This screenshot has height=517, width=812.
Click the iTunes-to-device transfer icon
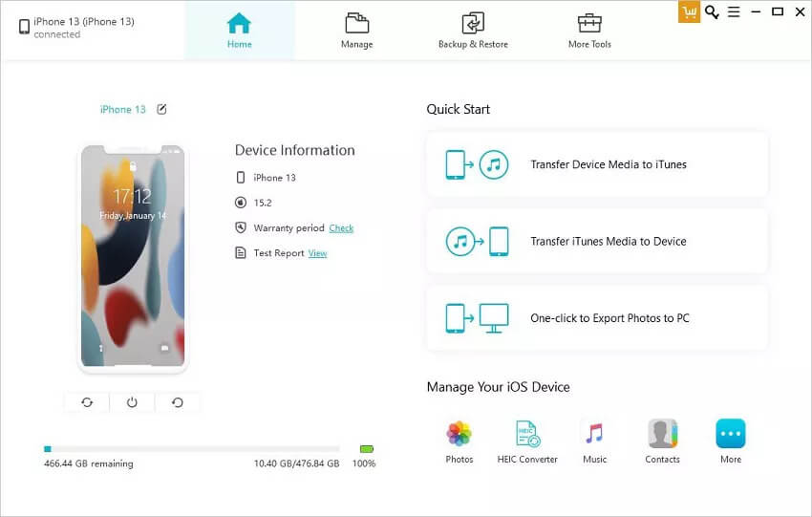[477, 241]
